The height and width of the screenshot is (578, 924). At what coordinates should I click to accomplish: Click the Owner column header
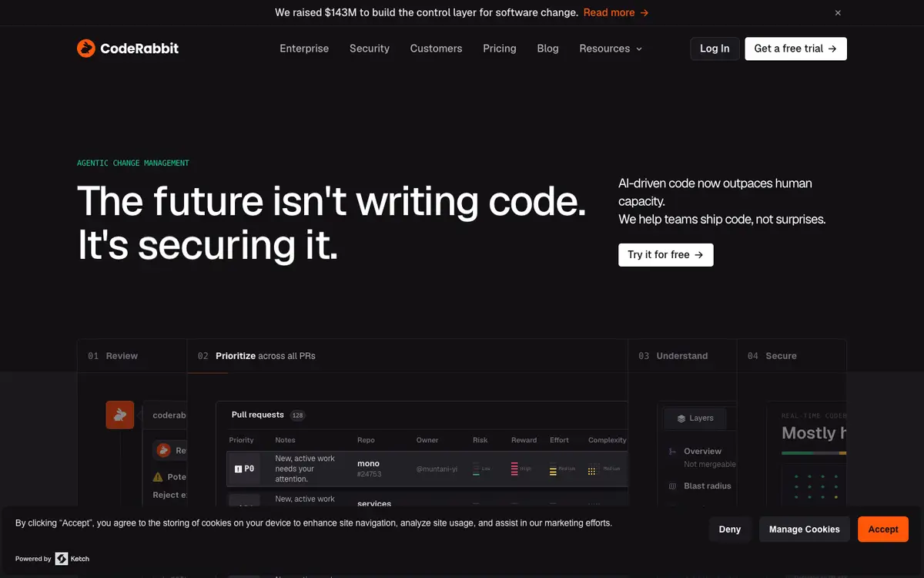(427, 440)
